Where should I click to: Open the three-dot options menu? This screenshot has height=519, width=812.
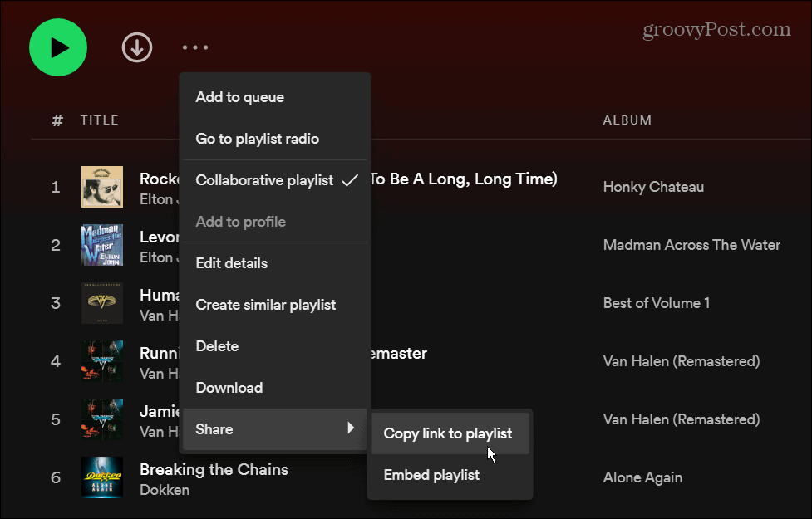click(x=195, y=47)
